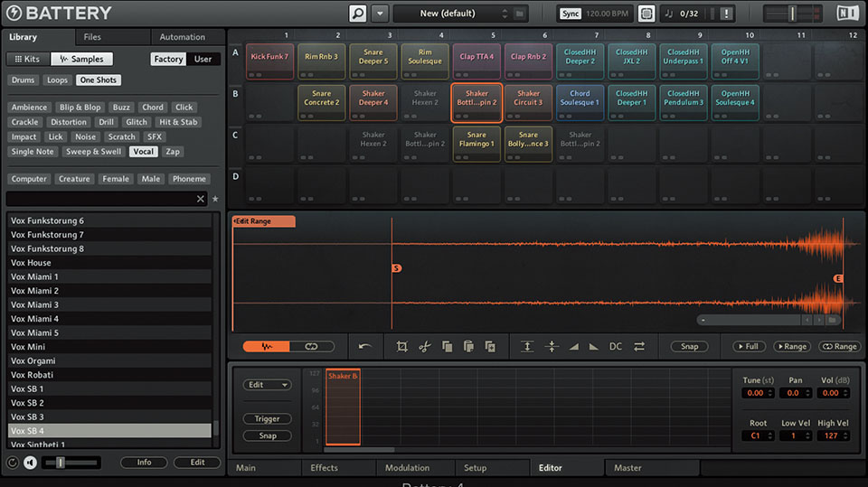Step through presets with up/down arrows
868x487 pixels.
coord(505,14)
